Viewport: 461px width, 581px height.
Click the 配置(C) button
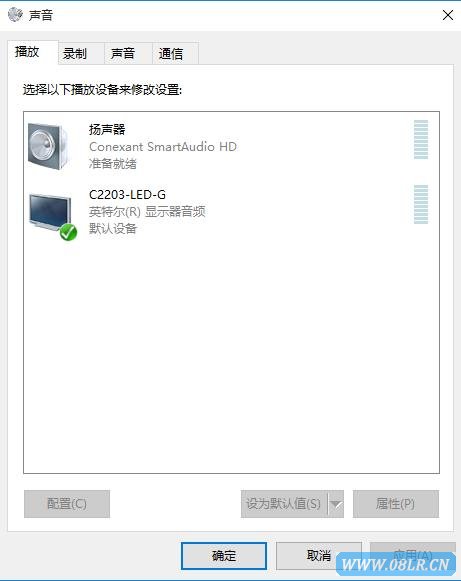pos(67,504)
